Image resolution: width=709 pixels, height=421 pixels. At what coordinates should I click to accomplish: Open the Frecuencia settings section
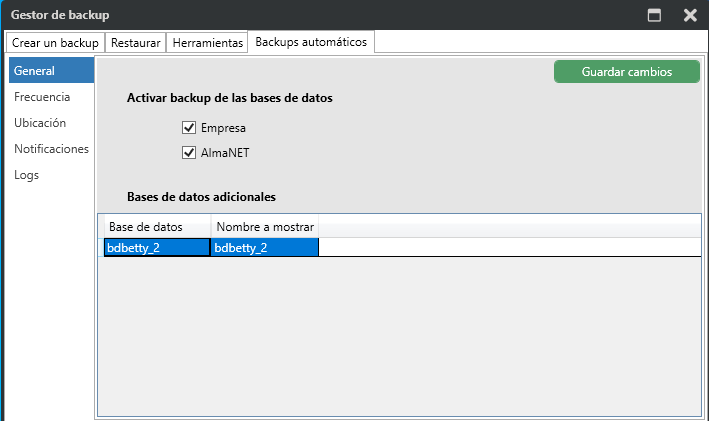point(42,97)
